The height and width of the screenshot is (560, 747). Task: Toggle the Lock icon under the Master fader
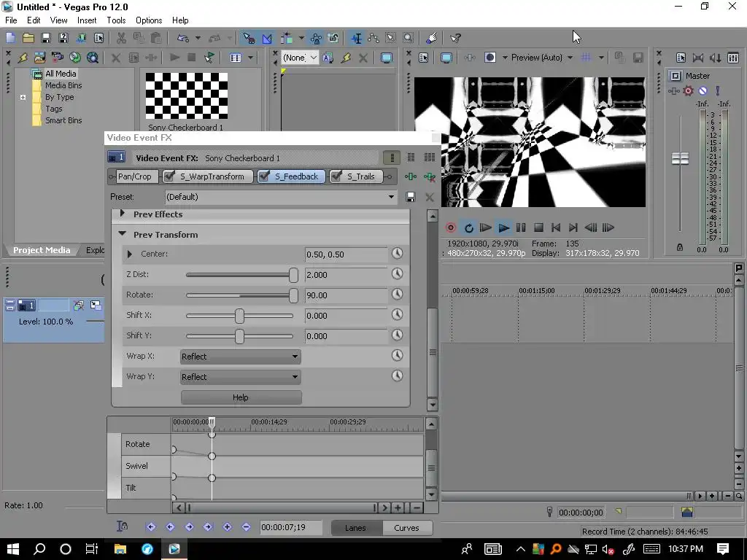(x=680, y=247)
